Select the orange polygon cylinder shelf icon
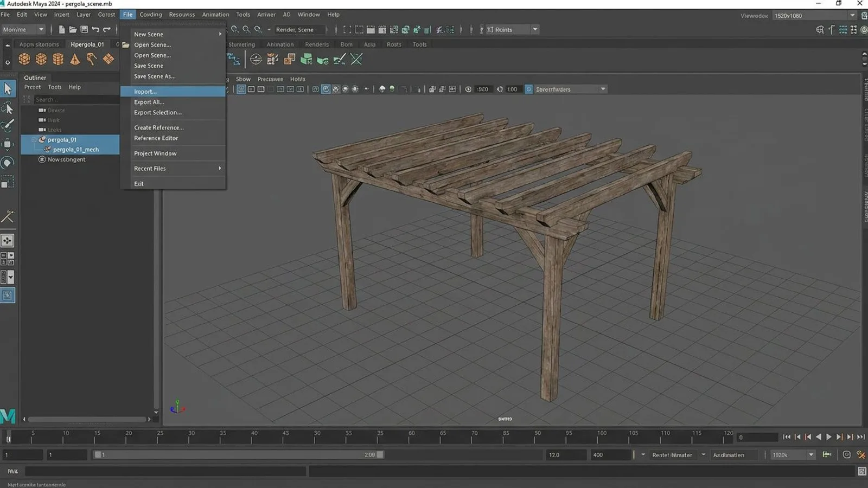868x488 pixels. (x=58, y=59)
